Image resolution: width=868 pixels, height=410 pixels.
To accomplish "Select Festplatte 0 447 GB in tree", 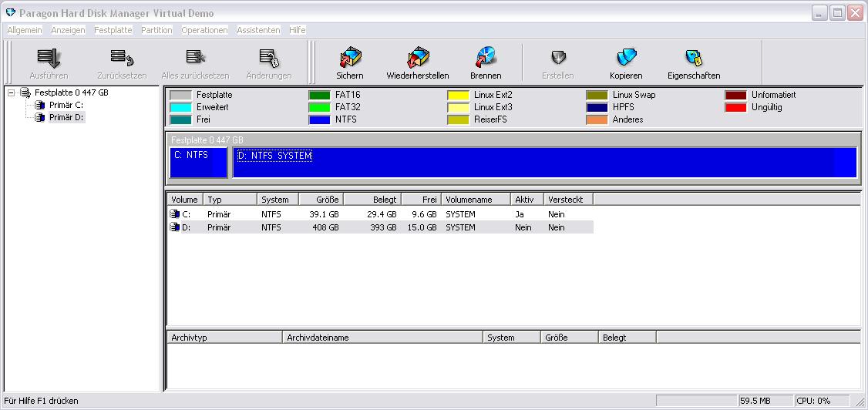I will 72,93.
